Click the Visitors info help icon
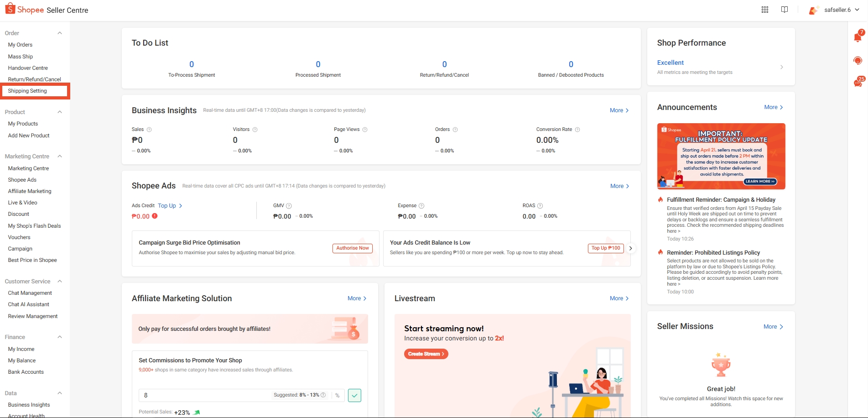Image resolution: width=868 pixels, height=418 pixels. click(x=255, y=130)
